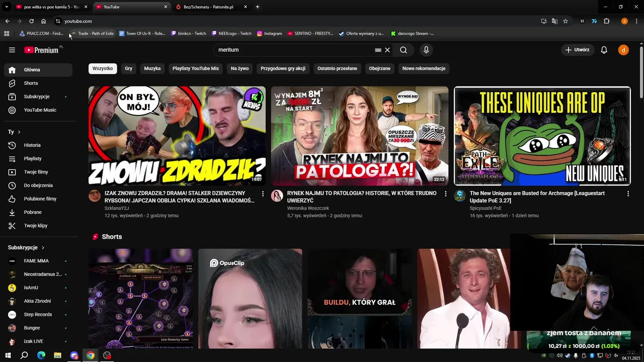Select the Ostatnio przesłane chip
Viewport: 644px width, 362px height.
[x=337, y=68]
